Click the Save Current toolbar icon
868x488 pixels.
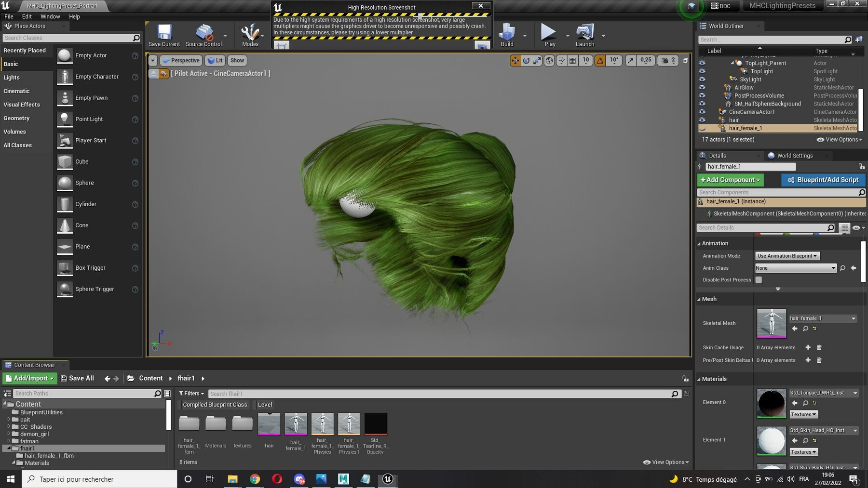[164, 35]
